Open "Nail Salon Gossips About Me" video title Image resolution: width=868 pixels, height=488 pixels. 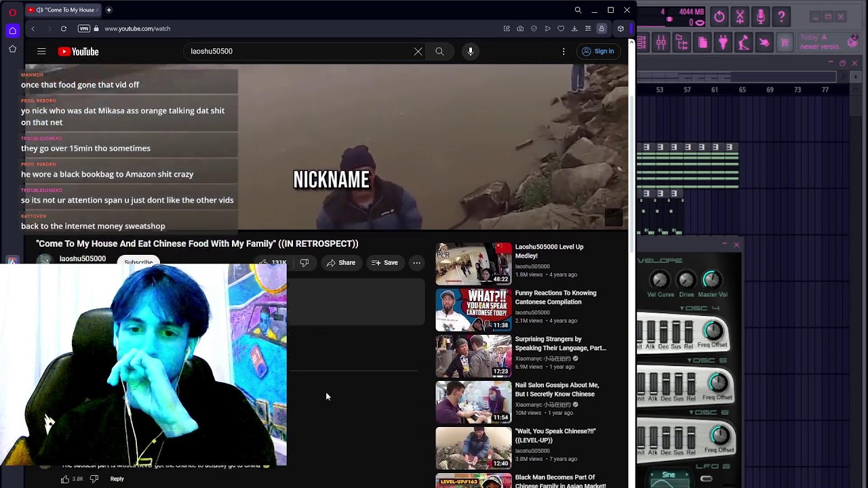pos(557,390)
